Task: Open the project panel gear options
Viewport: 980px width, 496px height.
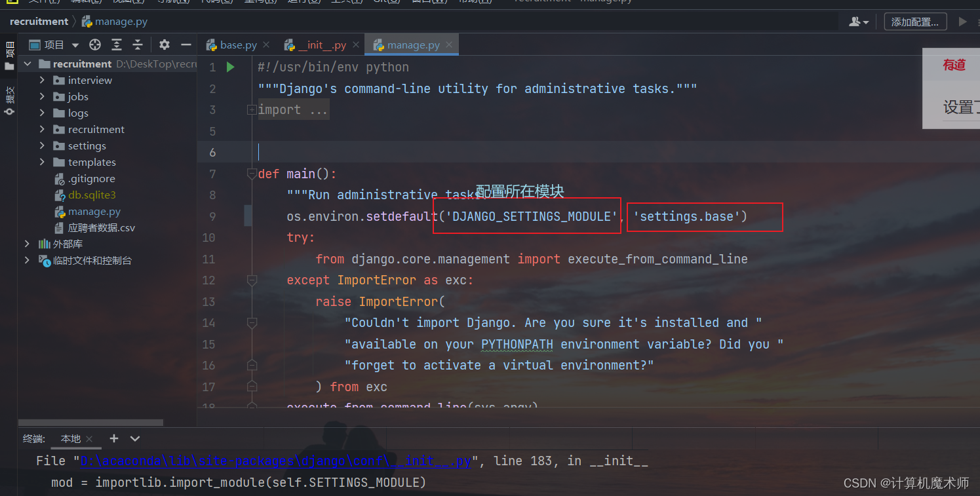Action: [x=165, y=45]
